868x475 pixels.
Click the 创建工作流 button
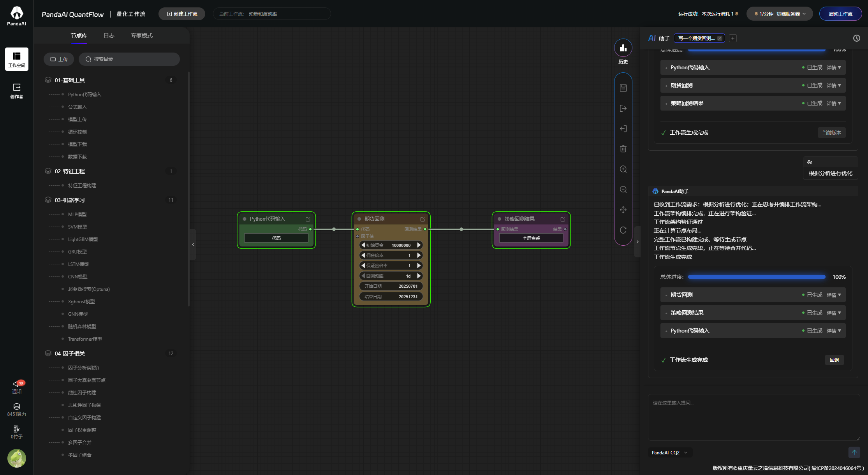[x=182, y=14]
